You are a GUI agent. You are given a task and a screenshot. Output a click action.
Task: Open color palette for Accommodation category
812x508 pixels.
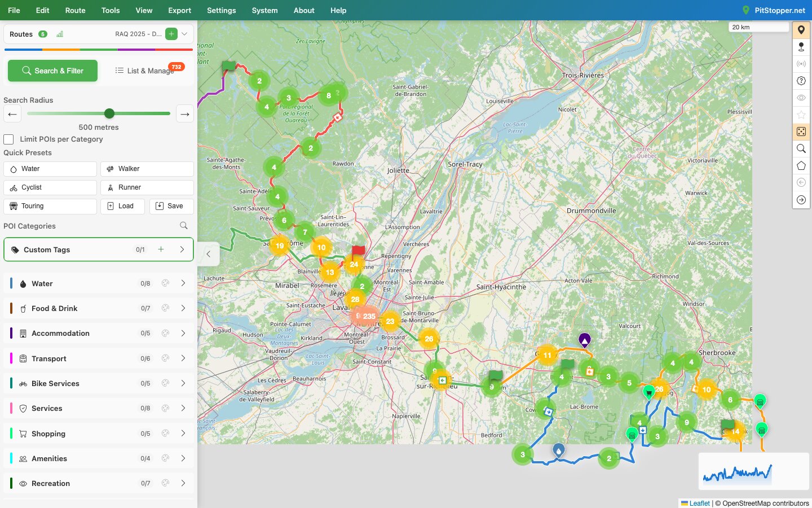click(165, 333)
